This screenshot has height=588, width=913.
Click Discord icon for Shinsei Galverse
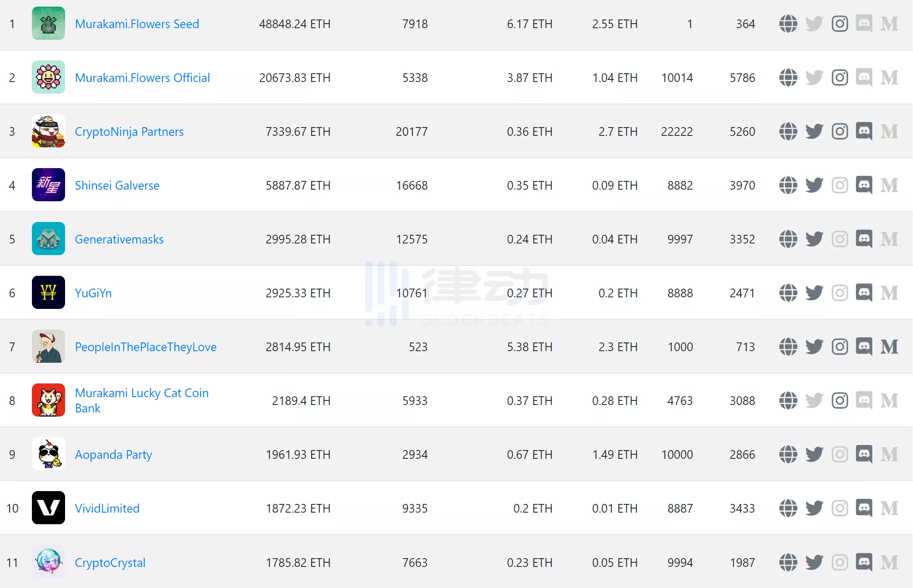(x=864, y=185)
